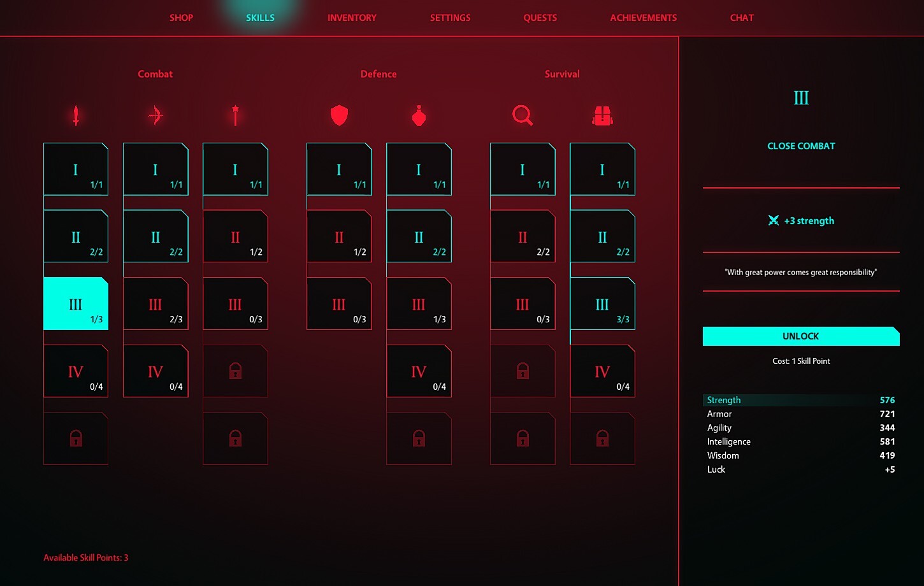
Task: Click the locked padlock node below potion tree
Action: [419, 438]
